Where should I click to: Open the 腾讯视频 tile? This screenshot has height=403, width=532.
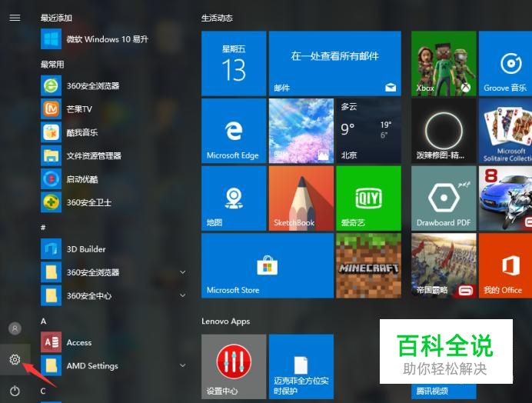(444, 391)
